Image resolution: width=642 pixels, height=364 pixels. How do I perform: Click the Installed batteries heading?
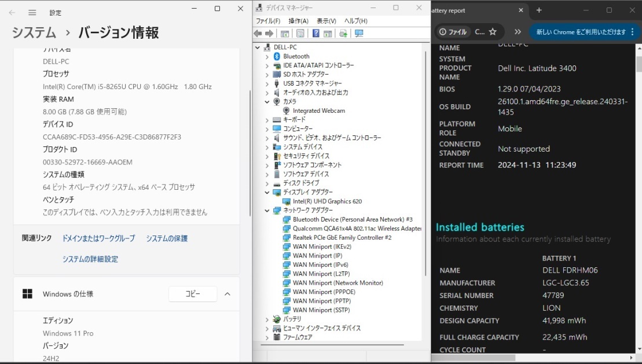pyautogui.click(x=480, y=227)
